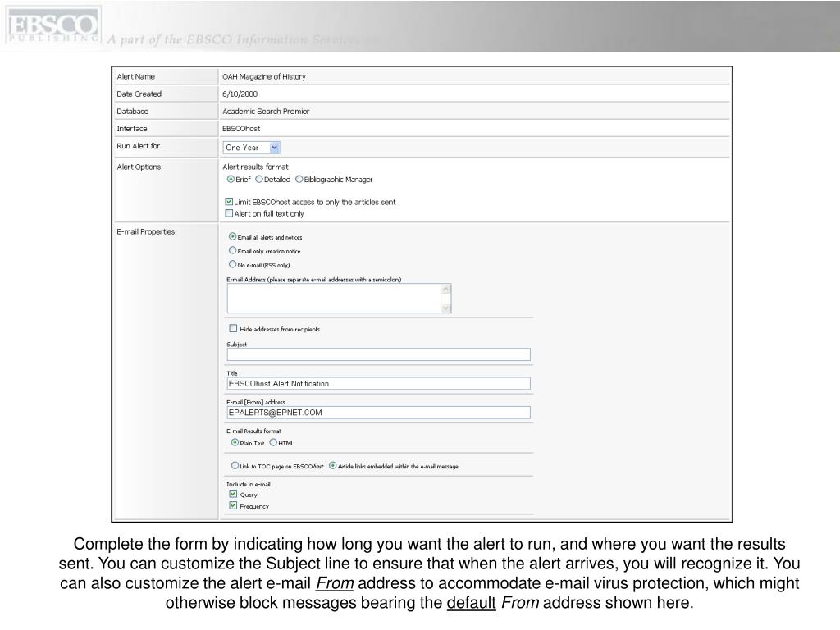Uncheck the Frequency include checkbox

(x=233, y=505)
